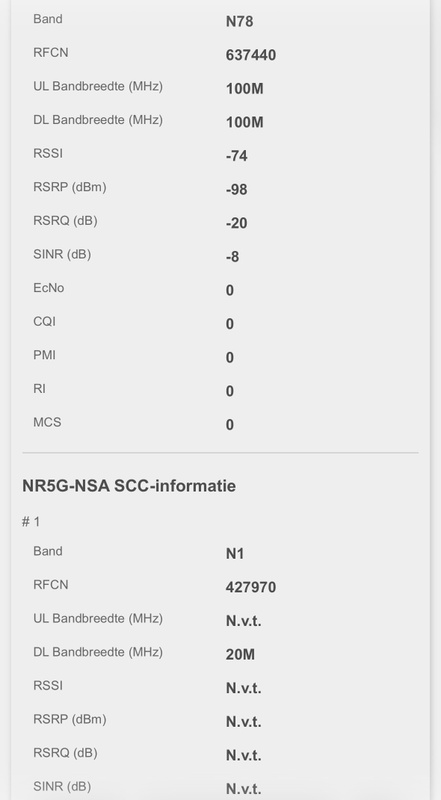Select the PMI label
441x800 pixels.
pos(44,355)
